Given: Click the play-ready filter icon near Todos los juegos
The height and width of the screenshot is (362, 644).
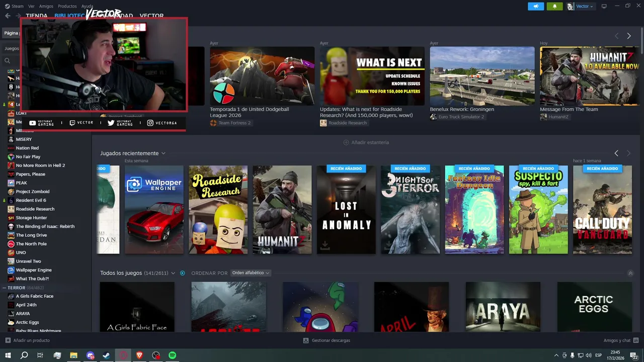Looking at the screenshot, I should [182, 273].
